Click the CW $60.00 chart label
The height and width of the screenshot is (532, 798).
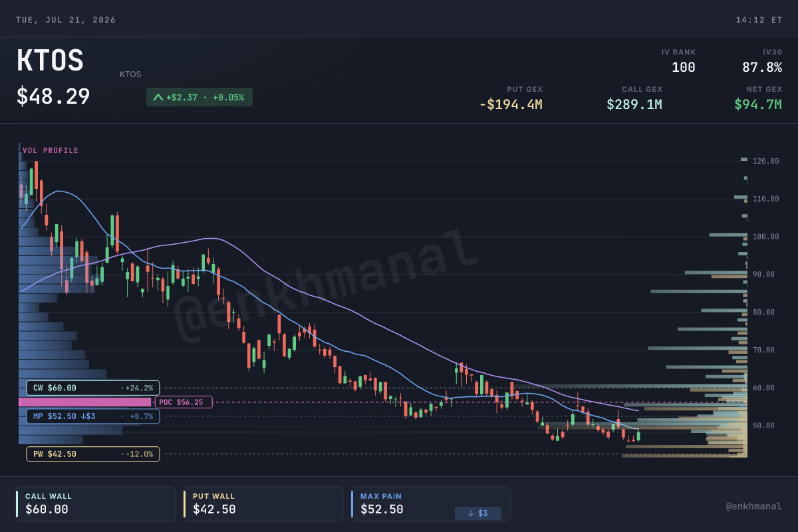coord(93,388)
